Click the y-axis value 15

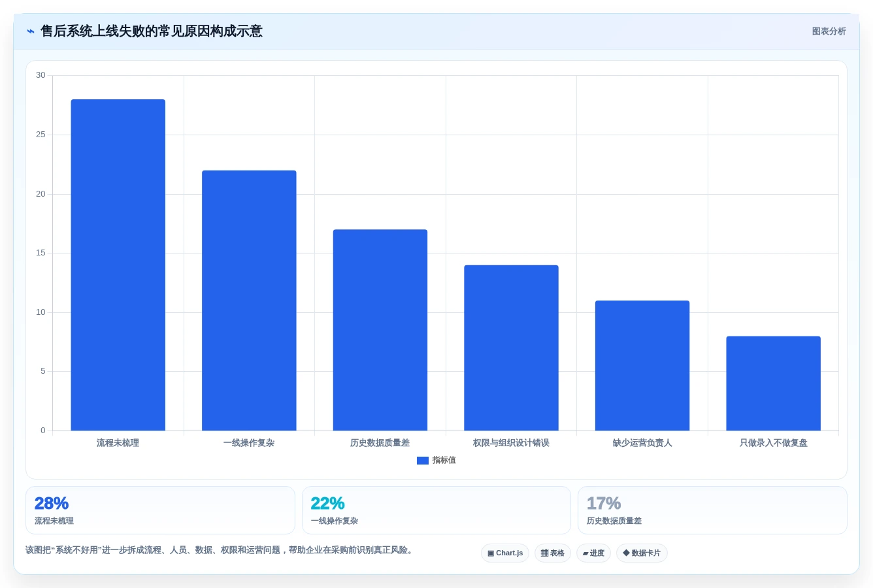[x=41, y=253]
